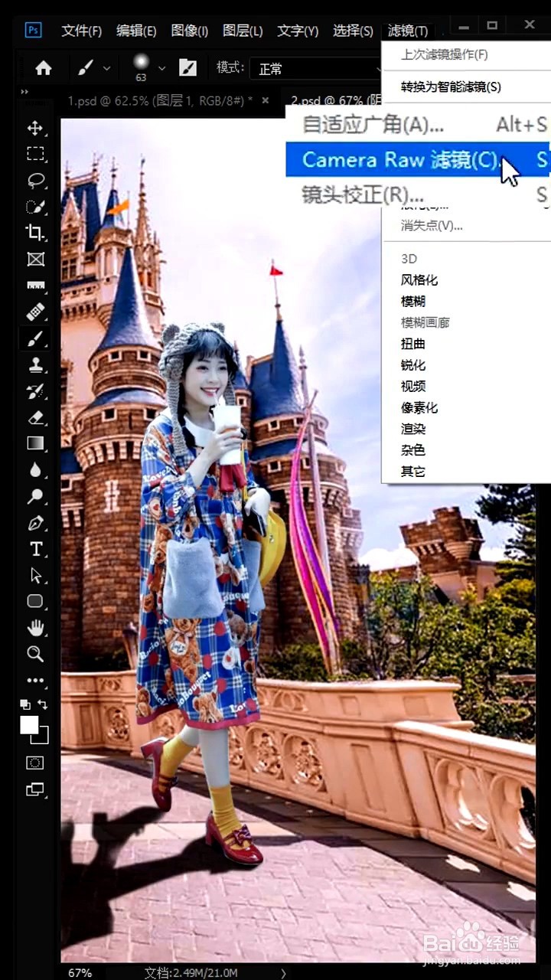Viewport: 551px width, 980px height.
Task: Select the Spot Healing Brush tool
Action: (x=35, y=312)
